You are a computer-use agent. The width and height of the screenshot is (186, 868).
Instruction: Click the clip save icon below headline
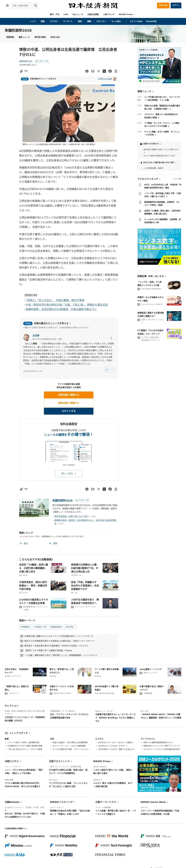(x=21, y=71)
